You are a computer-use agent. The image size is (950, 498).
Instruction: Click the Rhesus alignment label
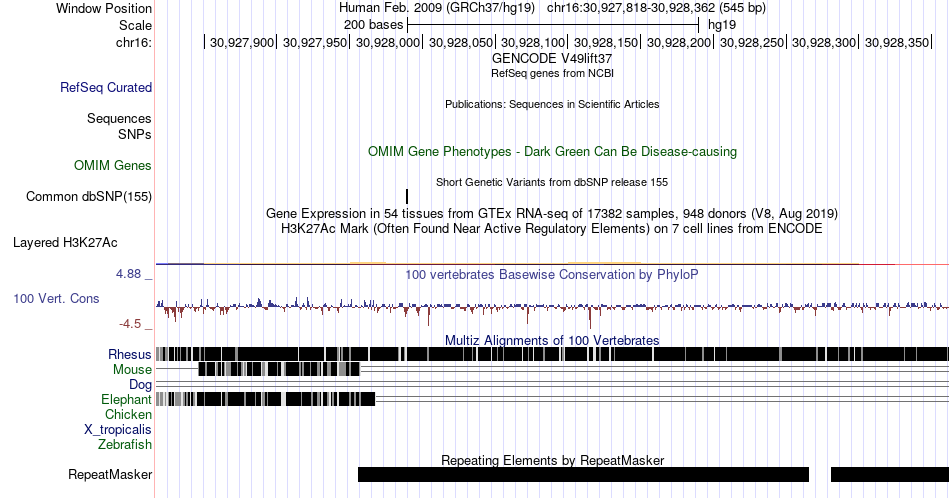click(130, 354)
